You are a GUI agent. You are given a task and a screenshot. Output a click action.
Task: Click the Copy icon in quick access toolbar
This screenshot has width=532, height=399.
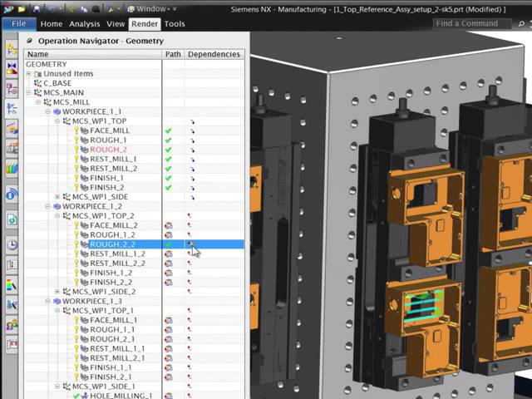pos(84,9)
